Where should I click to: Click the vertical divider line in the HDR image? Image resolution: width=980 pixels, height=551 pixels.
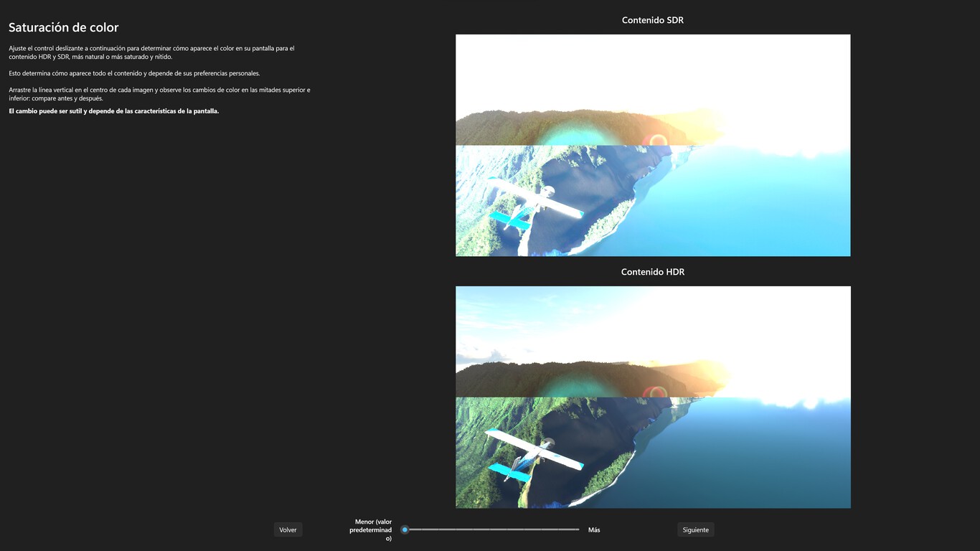(x=653, y=397)
